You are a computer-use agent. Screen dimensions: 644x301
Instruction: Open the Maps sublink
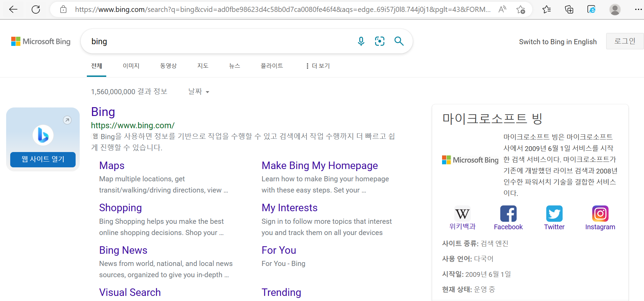click(x=112, y=166)
